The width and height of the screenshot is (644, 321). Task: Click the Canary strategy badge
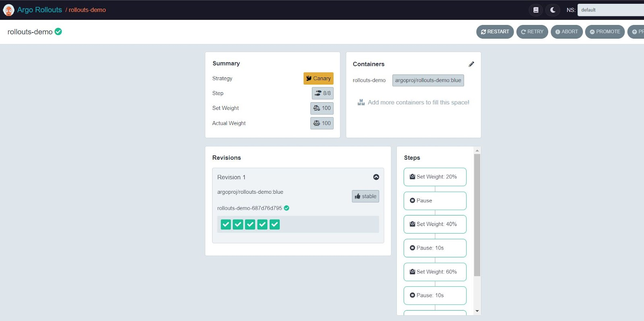pyautogui.click(x=318, y=79)
